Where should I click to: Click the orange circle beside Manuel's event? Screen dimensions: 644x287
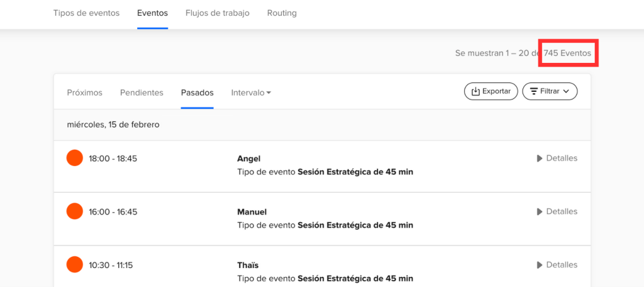tap(75, 211)
